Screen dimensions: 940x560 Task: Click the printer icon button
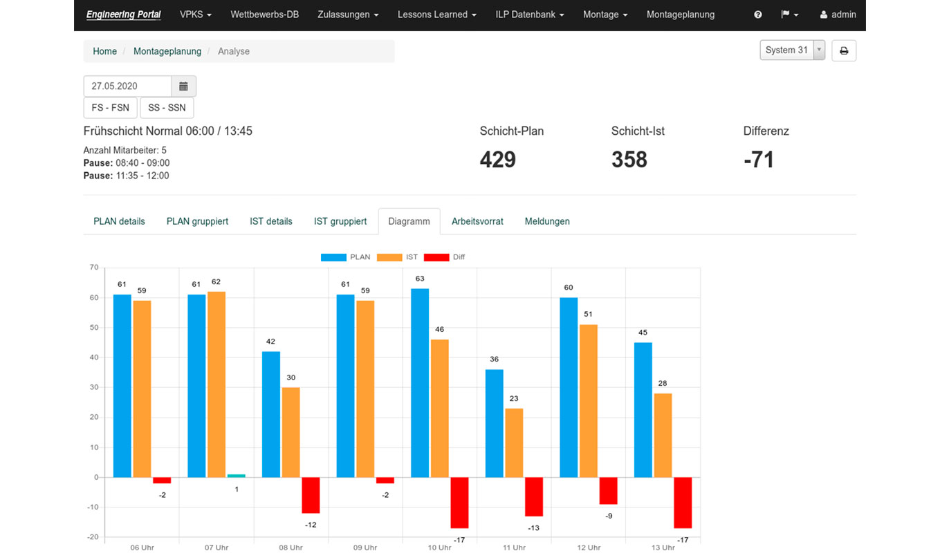[843, 50]
